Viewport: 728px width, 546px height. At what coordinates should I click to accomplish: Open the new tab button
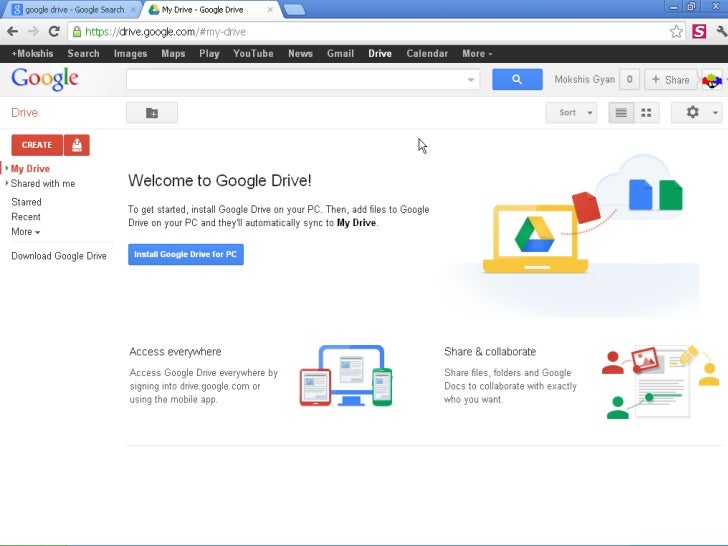coord(294,9)
